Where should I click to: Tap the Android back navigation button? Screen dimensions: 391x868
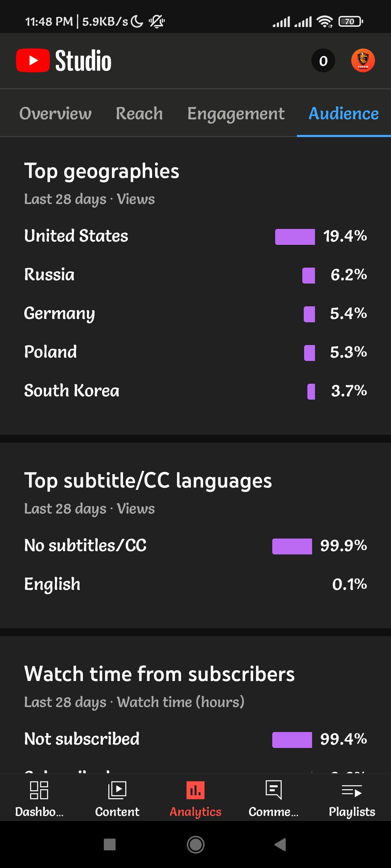click(280, 845)
